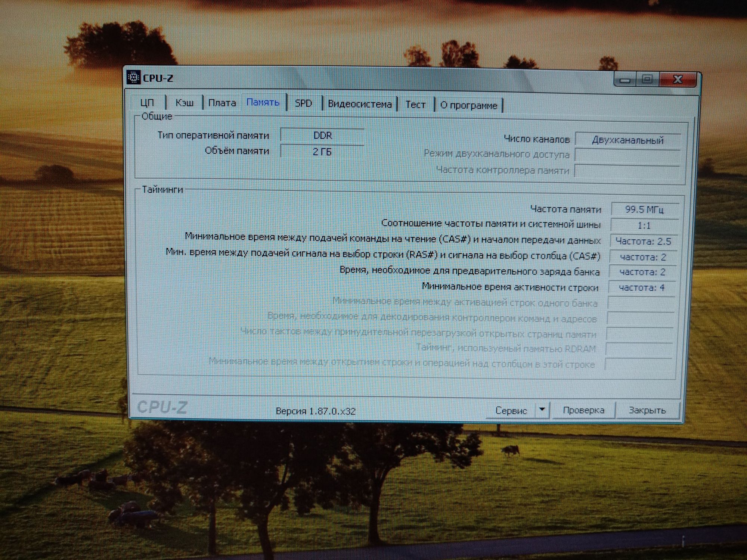Switch to the Кэш tab
747x560 pixels.
pos(185,102)
